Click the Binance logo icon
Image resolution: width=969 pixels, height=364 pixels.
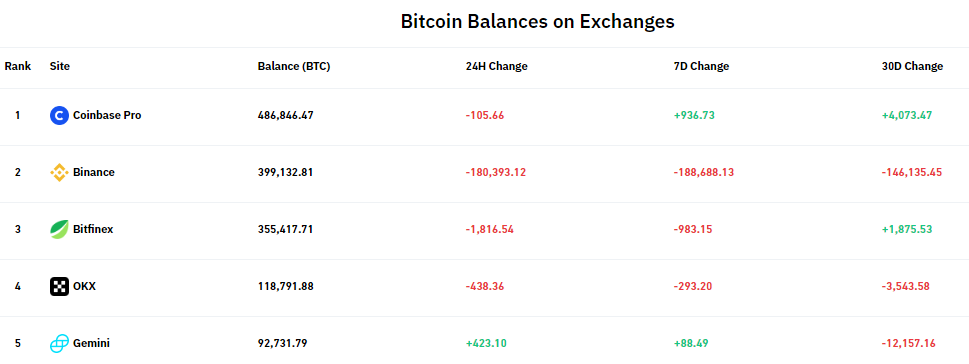coord(59,172)
